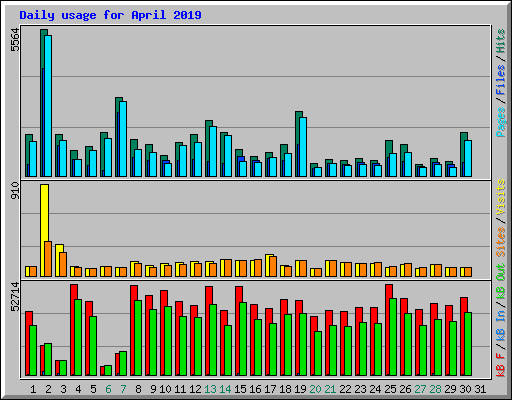Click the 'Daily usage for April 2019' title

[110, 15]
